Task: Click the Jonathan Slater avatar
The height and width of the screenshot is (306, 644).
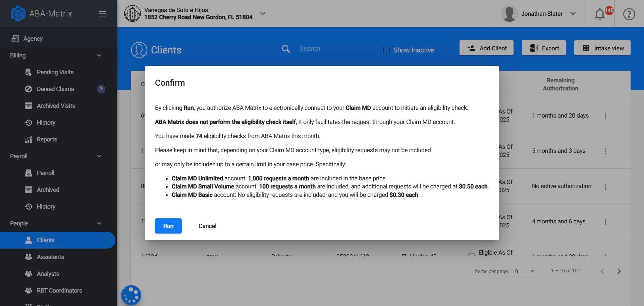Action: [509, 14]
